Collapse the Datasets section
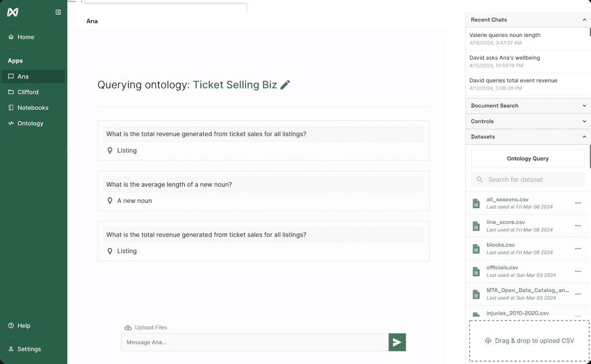The width and height of the screenshot is (591, 364). pyautogui.click(x=584, y=137)
